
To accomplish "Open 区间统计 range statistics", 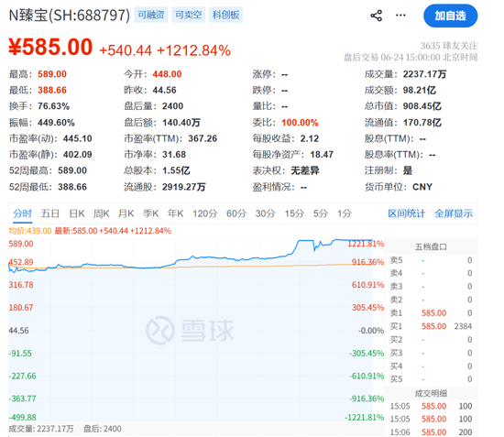I will pos(407,213).
